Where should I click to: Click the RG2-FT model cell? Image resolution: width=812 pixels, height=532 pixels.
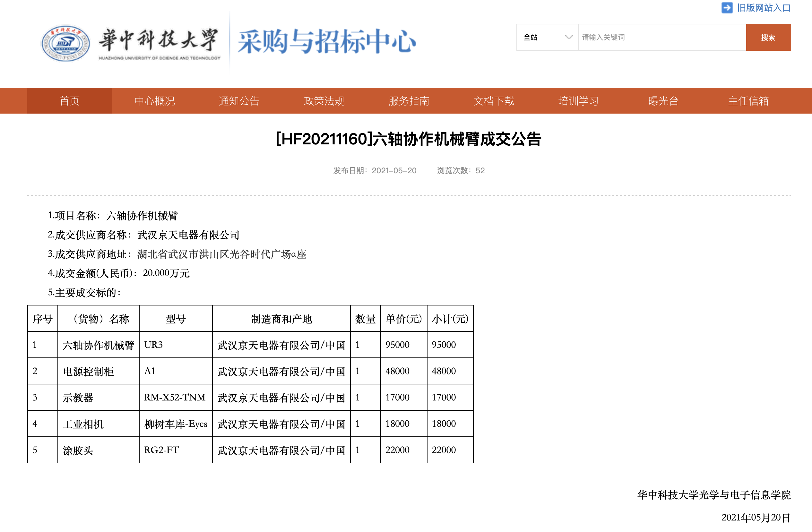click(176, 450)
